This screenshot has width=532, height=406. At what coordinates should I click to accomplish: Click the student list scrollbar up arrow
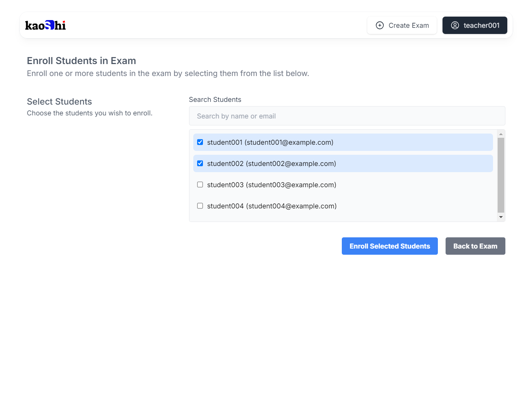(x=501, y=134)
